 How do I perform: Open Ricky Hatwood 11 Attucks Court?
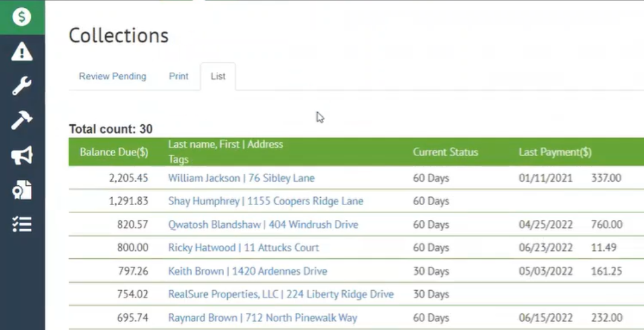[x=243, y=247]
